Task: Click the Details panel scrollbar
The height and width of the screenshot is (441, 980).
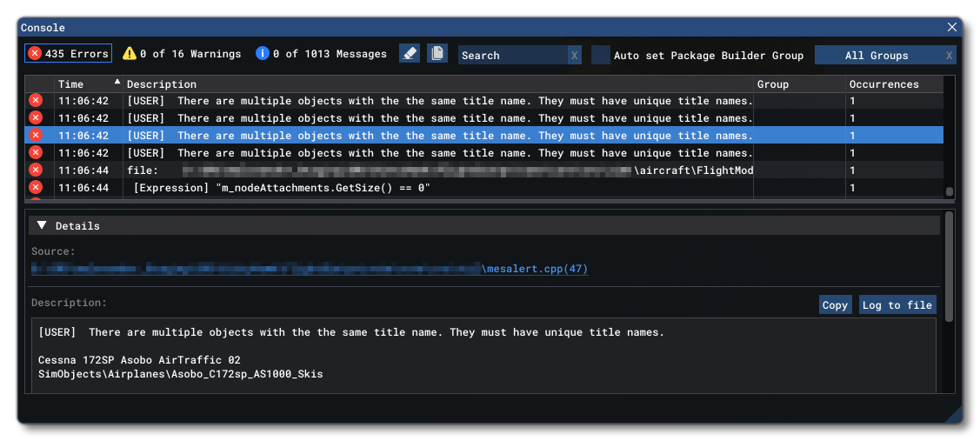Action: coord(950,266)
